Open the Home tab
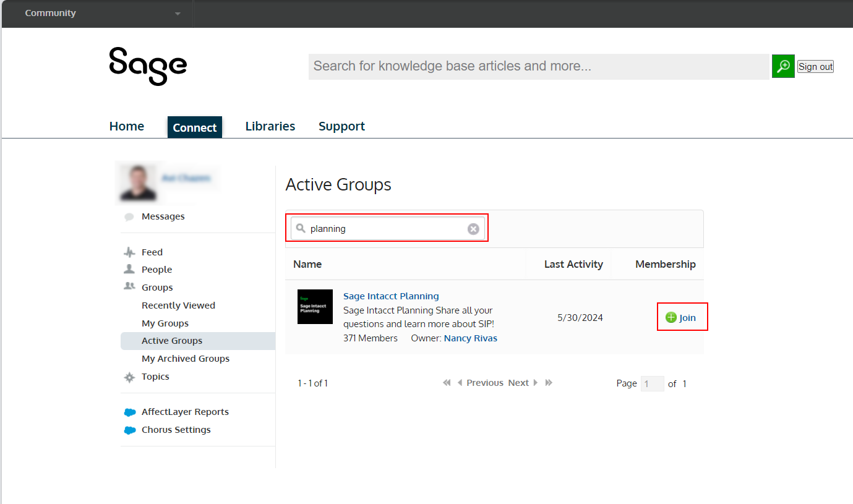The image size is (853, 504). click(x=127, y=126)
